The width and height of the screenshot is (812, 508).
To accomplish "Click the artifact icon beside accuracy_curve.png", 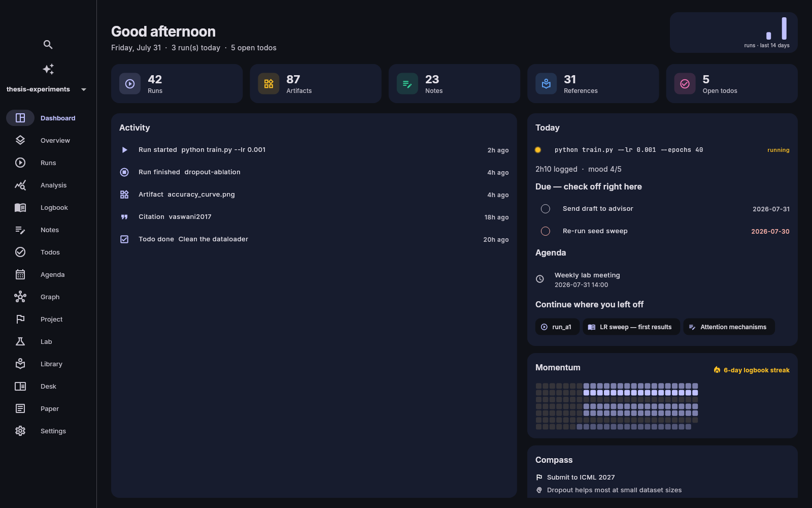I will [124, 195].
